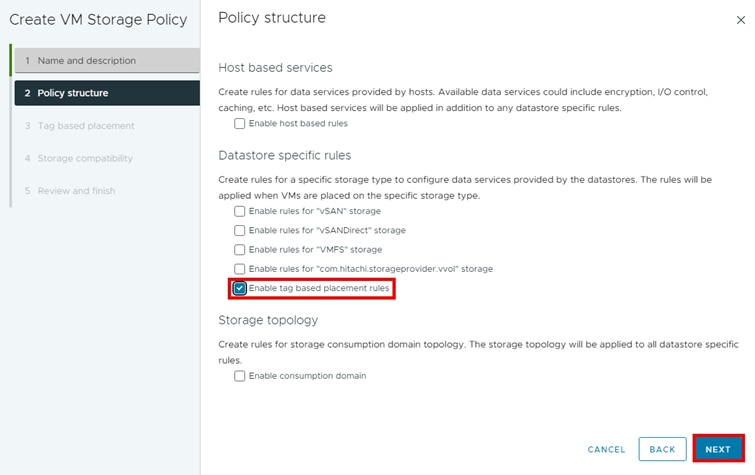Click the "Enable consumption domain" label text
Image resolution: width=755 pixels, height=475 pixels.
point(307,376)
